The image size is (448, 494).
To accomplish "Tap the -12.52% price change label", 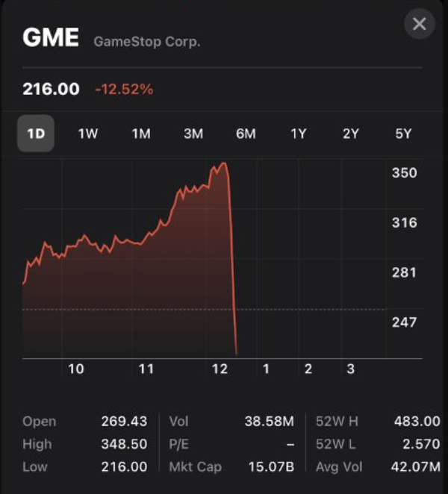I will (124, 89).
